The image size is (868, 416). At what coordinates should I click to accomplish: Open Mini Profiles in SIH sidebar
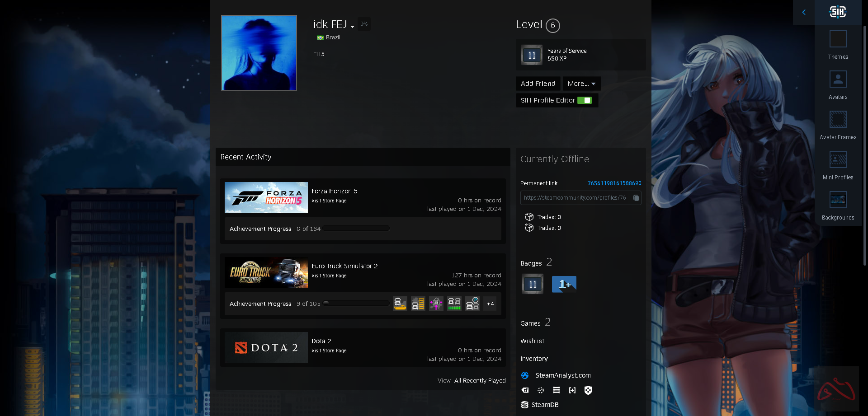click(x=838, y=165)
